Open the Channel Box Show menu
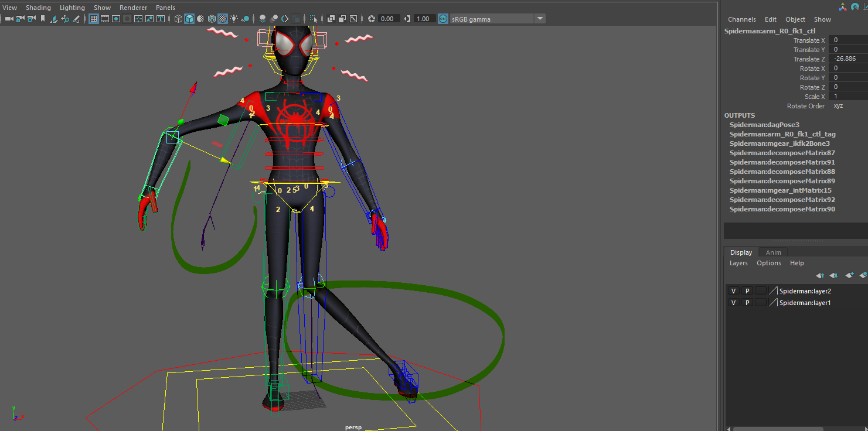Image resolution: width=868 pixels, height=431 pixels. [x=822, y=19]
